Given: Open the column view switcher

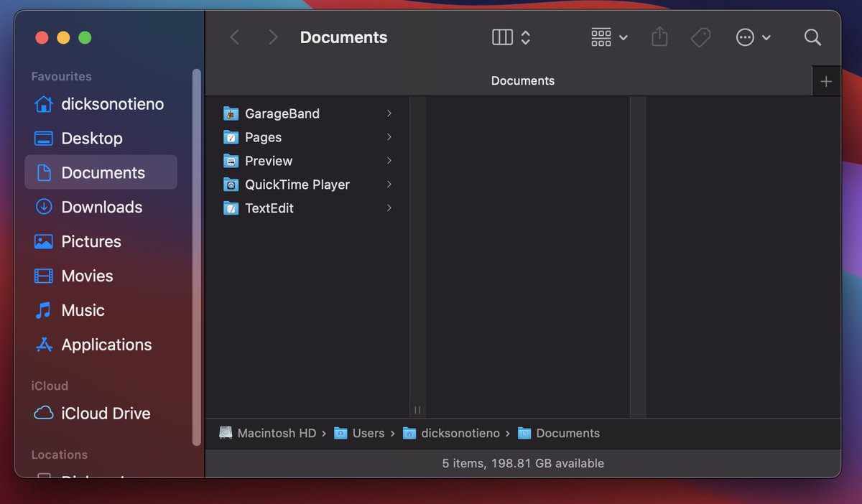Looking at the screenshot, I should click(x=511, y=37).
